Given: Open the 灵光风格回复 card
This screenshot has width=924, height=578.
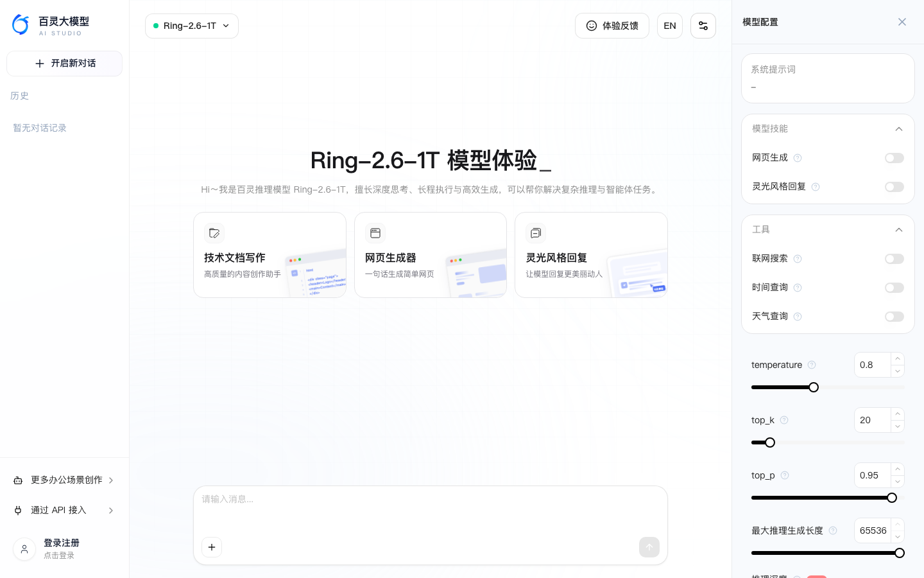Looking at the screenshot, I should coord(591,255).
